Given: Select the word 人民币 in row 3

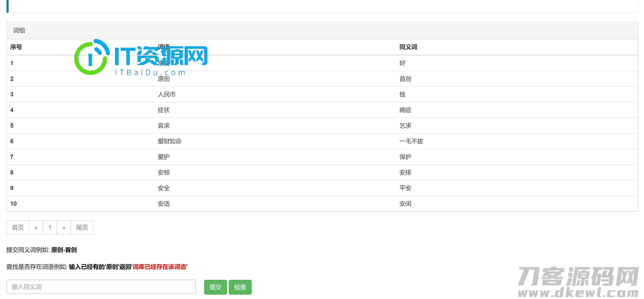Looking at the screenshot, I should tap(166, 94).
